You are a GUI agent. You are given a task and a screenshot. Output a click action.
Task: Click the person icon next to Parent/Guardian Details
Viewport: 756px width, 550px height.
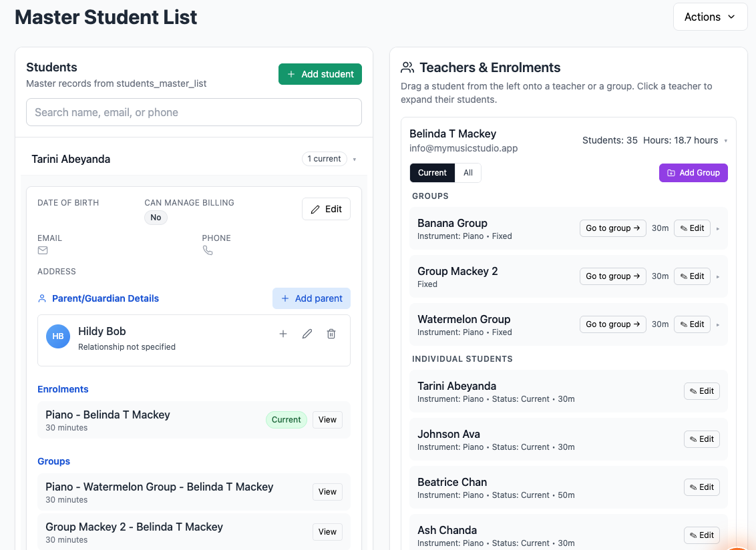42,298
